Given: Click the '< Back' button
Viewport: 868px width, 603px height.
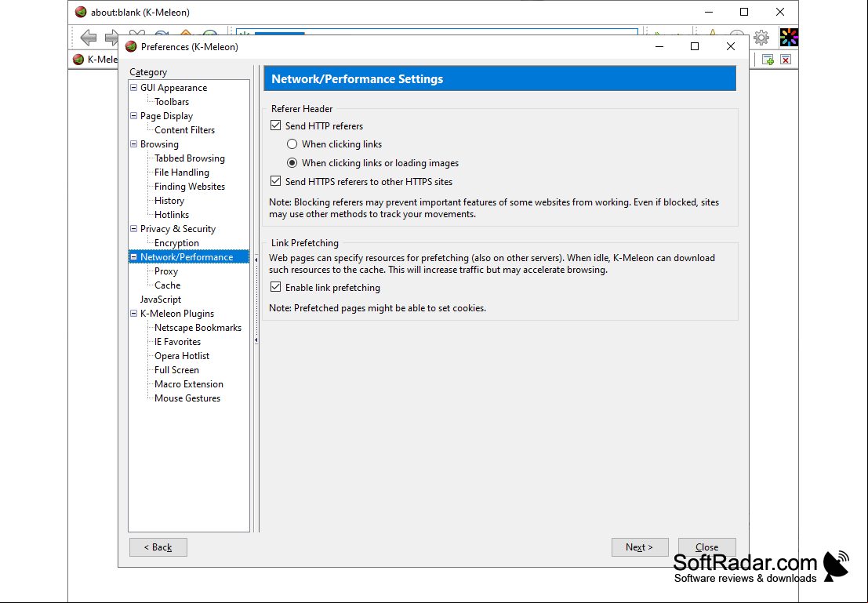Looking at the screenshot, I should pyautogui.click(x=158, y=547).
